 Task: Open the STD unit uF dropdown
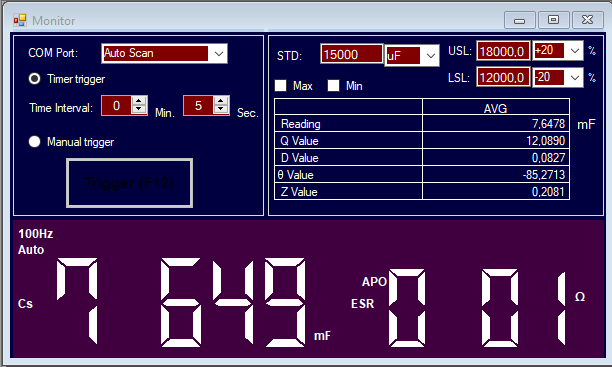(431, 56)
